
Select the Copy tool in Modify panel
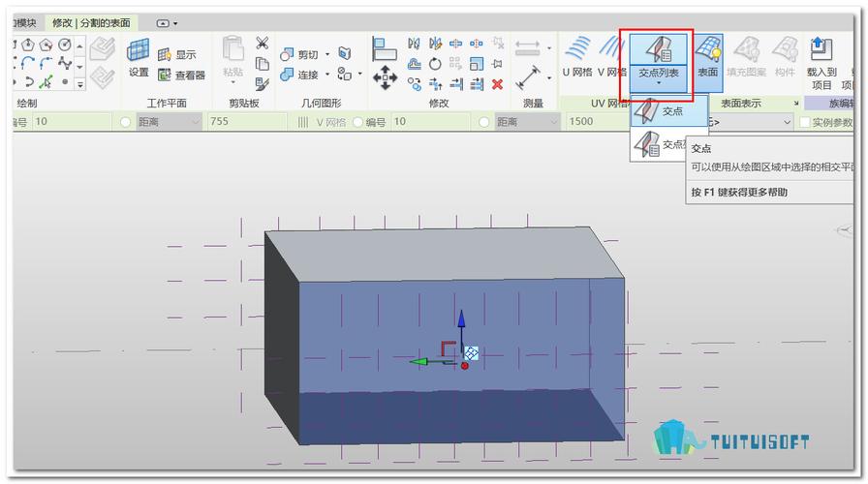414,83
